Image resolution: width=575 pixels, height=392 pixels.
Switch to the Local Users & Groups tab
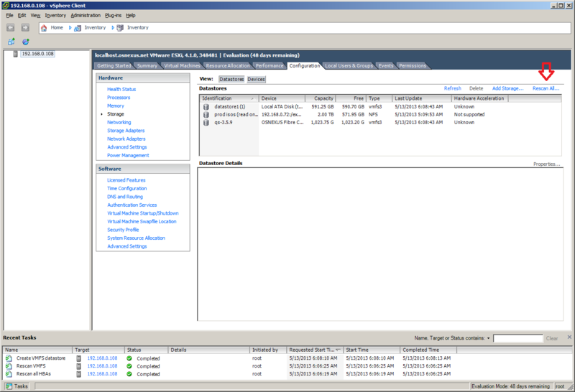pos(349,65)
